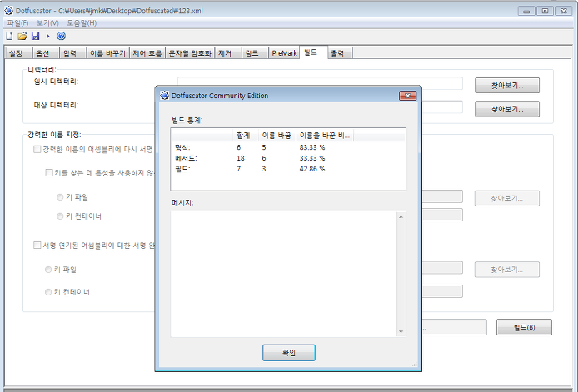Select the first 키 파일 radio button
Screen dimensions: 578x392
pyautogui.click(x=60, y=197)
